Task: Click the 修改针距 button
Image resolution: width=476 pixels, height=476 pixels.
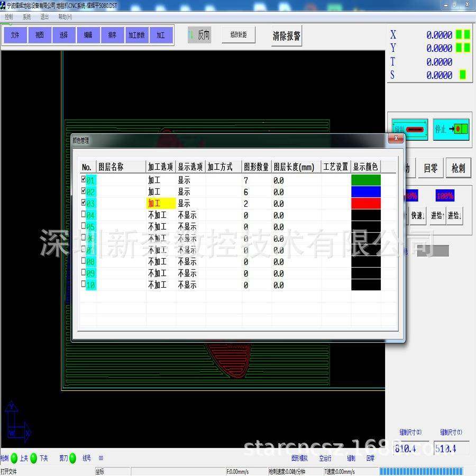Action: tap(239, 35)
